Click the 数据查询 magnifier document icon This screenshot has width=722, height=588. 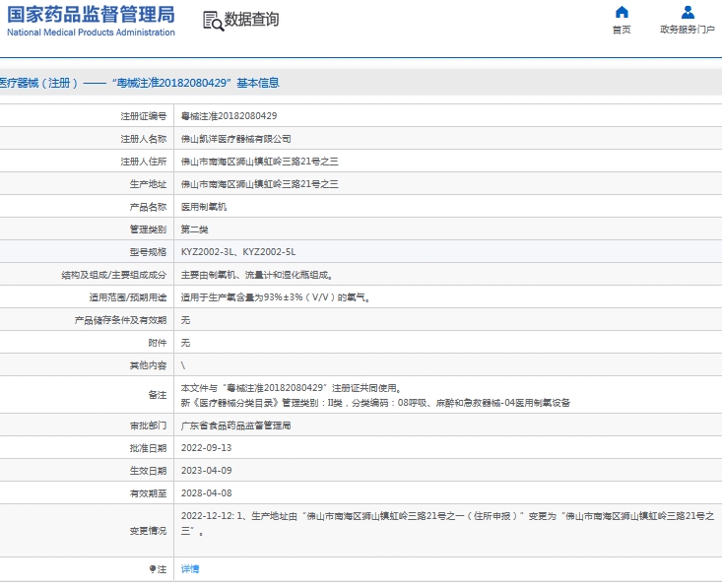(x=213, y=22)
